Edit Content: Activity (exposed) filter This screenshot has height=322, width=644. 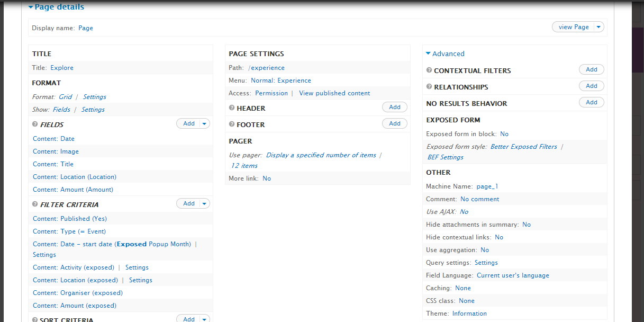click(74, 267)
